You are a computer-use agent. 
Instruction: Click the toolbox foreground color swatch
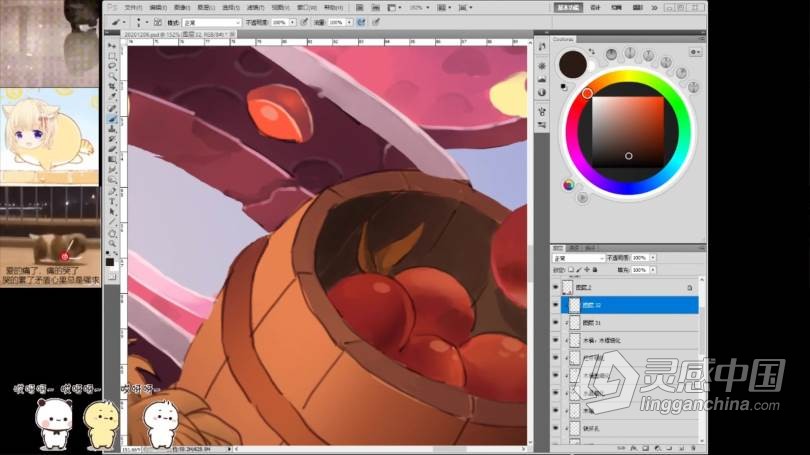point(110,262)
